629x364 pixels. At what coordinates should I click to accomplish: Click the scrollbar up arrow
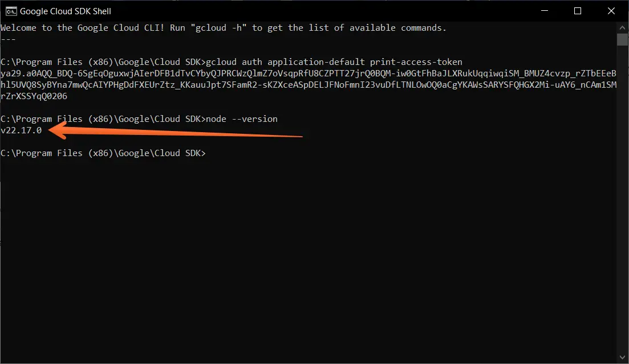(x=623, y=26)
